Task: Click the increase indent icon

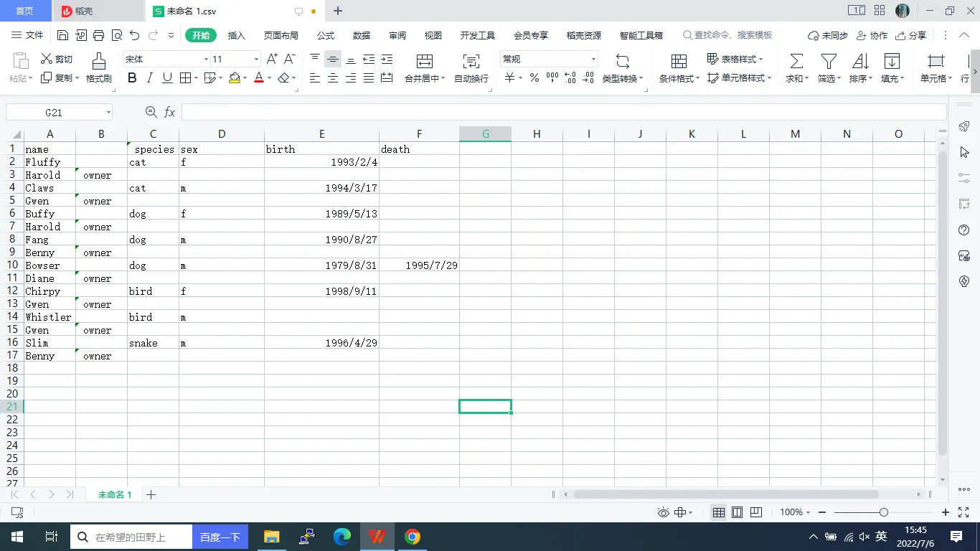Action: point(387,59)
